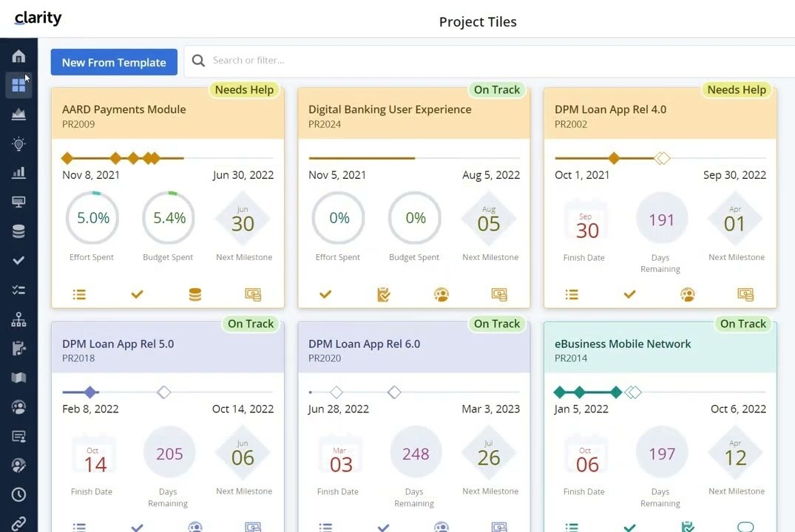Select the notes list icon in sidebar

point(18,436)
